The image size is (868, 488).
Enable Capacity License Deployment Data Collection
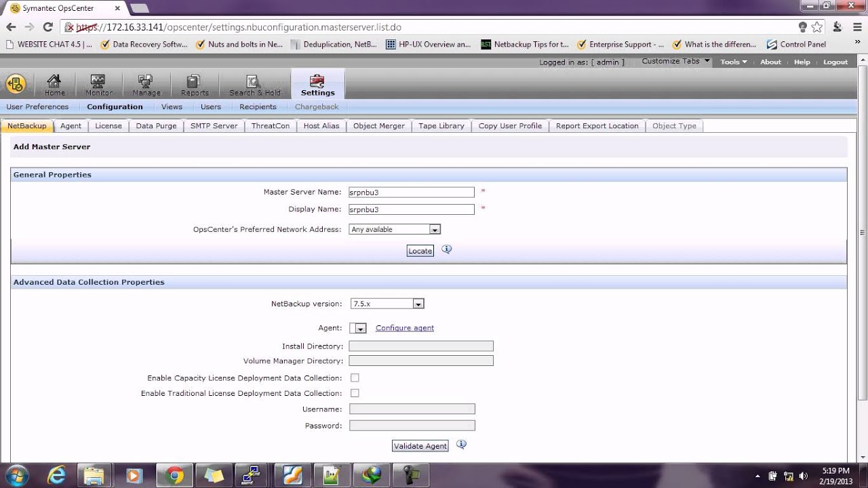click(x=355, y=378)
